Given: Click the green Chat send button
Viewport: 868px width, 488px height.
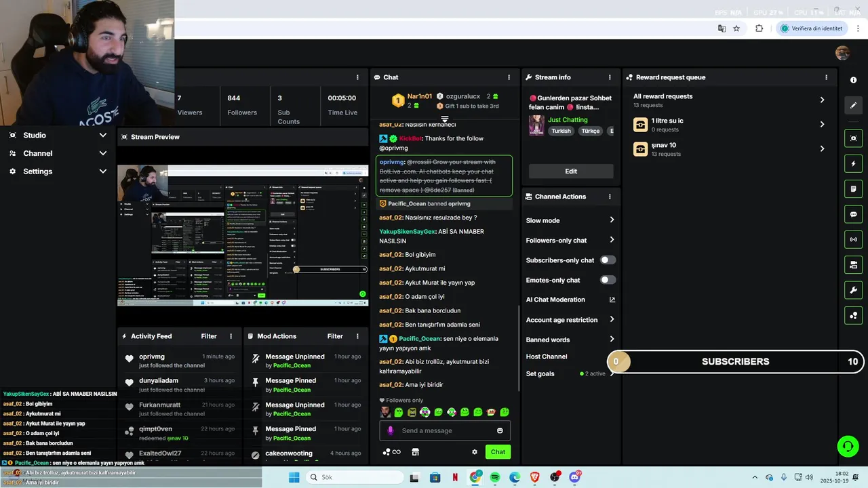Looking at the screenshot, I should coord(498,452).
